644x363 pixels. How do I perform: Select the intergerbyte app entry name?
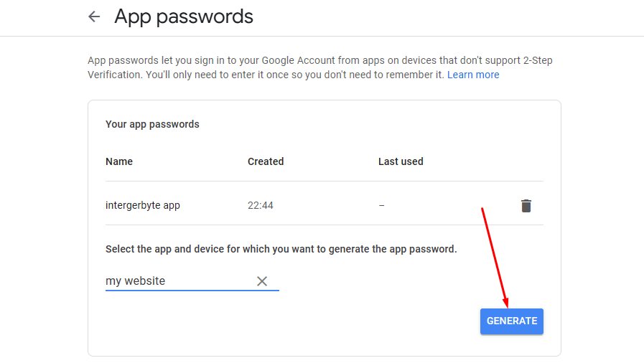click(143, 205)
